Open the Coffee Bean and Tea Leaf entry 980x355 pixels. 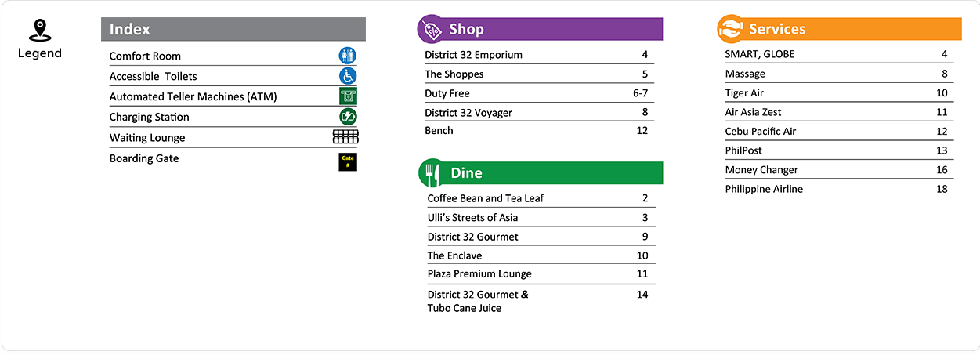pos(541,198)
